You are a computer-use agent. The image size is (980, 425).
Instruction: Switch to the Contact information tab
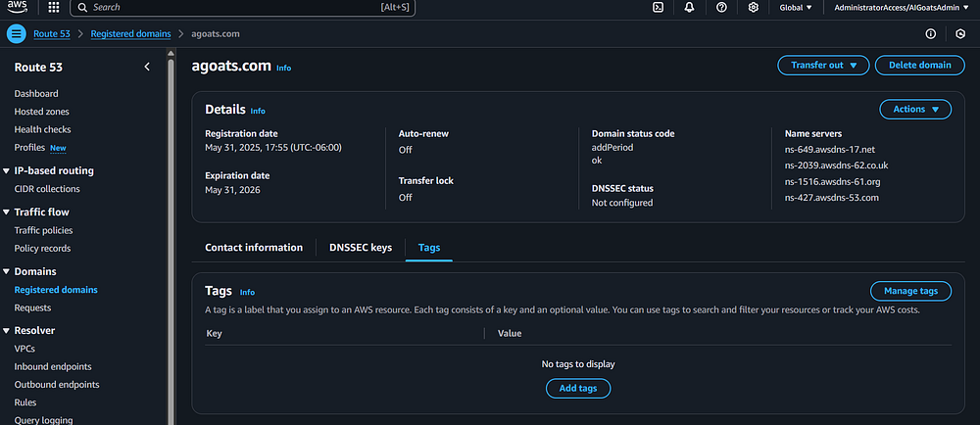[254, 248]
